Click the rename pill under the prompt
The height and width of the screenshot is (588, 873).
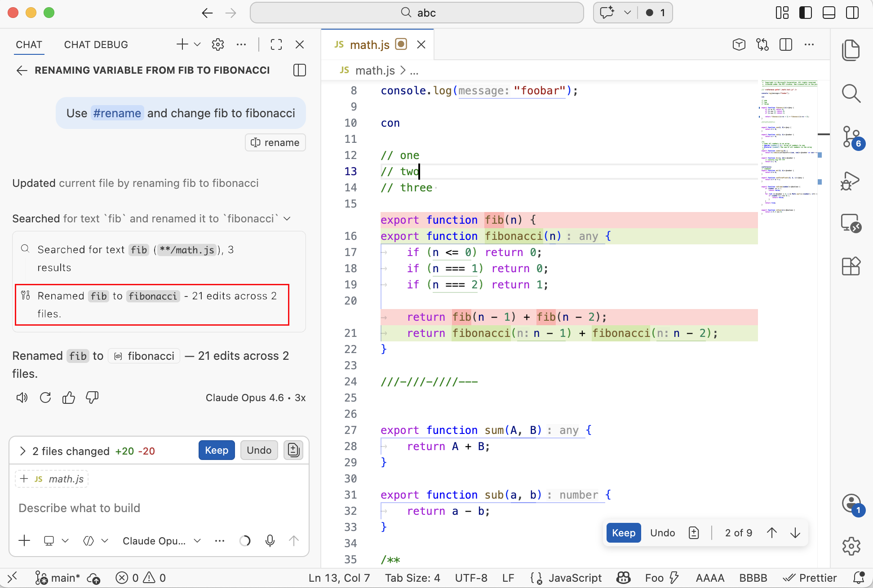(275, 142)
